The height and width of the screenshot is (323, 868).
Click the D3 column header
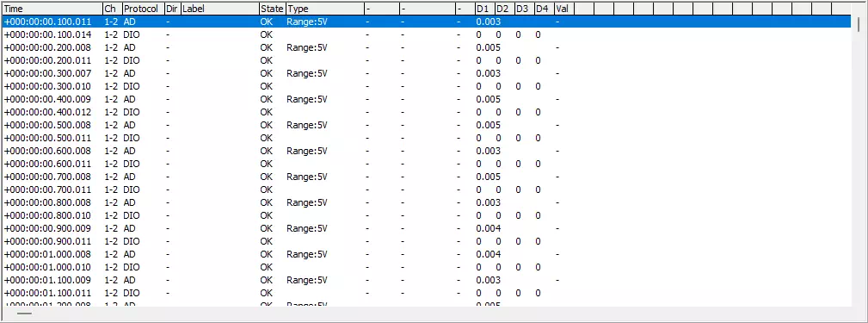click(524, 9)
